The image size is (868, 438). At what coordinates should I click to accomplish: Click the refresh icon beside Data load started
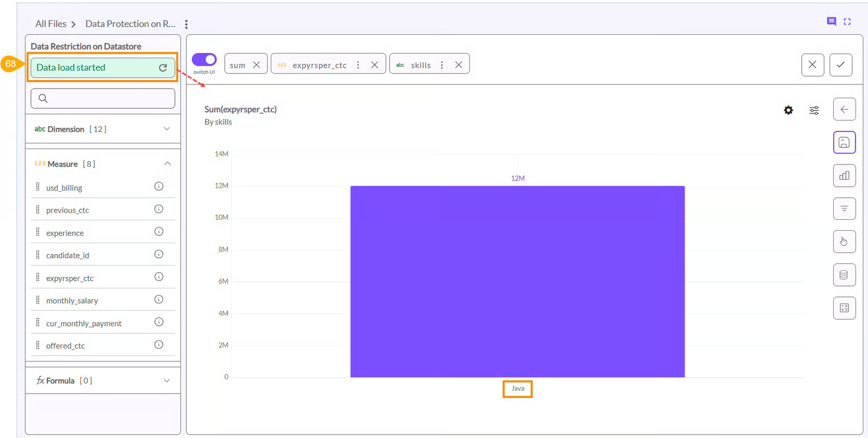click(163, 67)
